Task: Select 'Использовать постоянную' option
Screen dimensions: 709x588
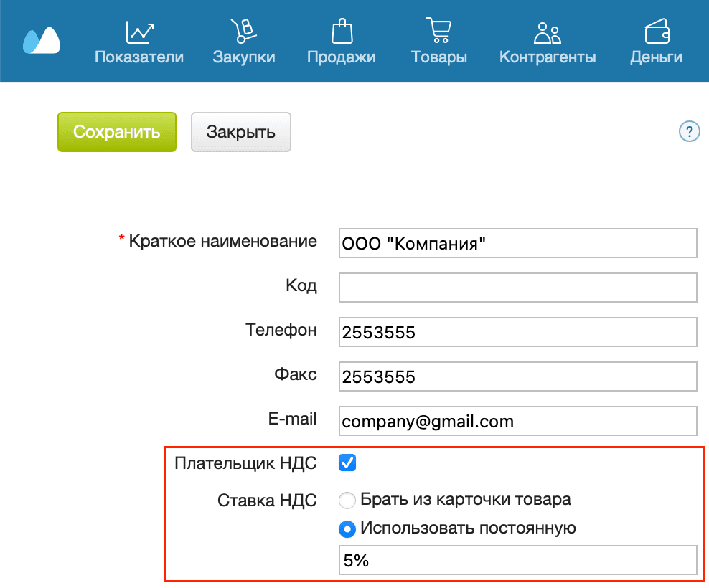Action: [347, 529]
